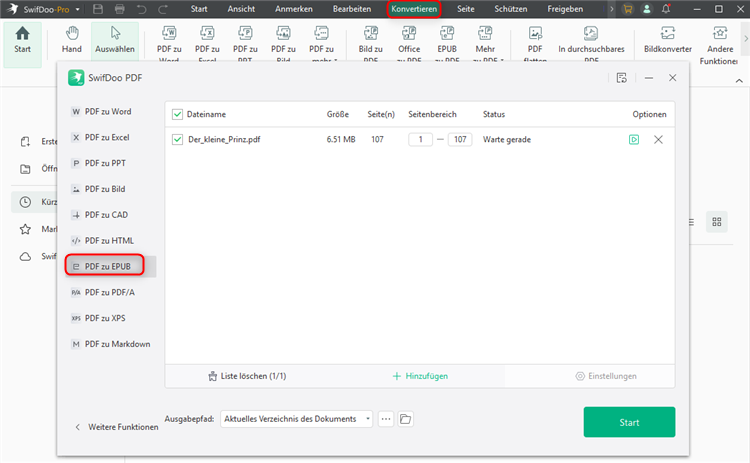The width and height of the screenshot is (750, 463).
Task: Open output folder icon
Action: tap(405, 419)
